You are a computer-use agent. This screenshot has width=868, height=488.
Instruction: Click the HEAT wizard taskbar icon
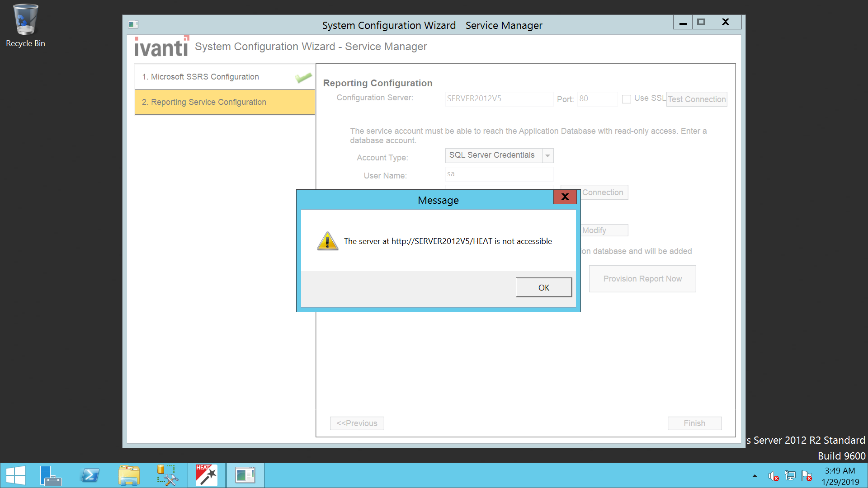(x=206, y=475)
